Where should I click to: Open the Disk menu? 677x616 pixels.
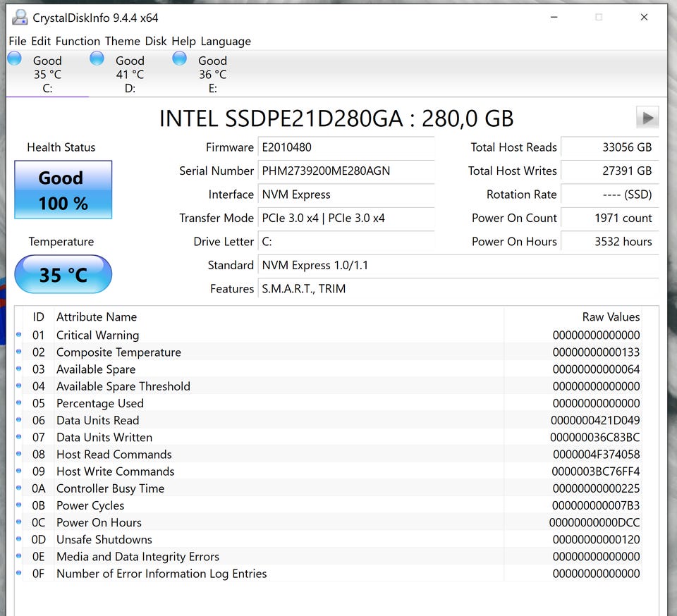tap(157, 41)
